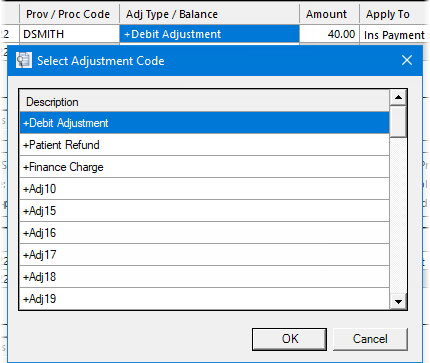The image size is (430, 363).
Task: Click the scrollbar down arrow
Action: [x=398, y=302]
